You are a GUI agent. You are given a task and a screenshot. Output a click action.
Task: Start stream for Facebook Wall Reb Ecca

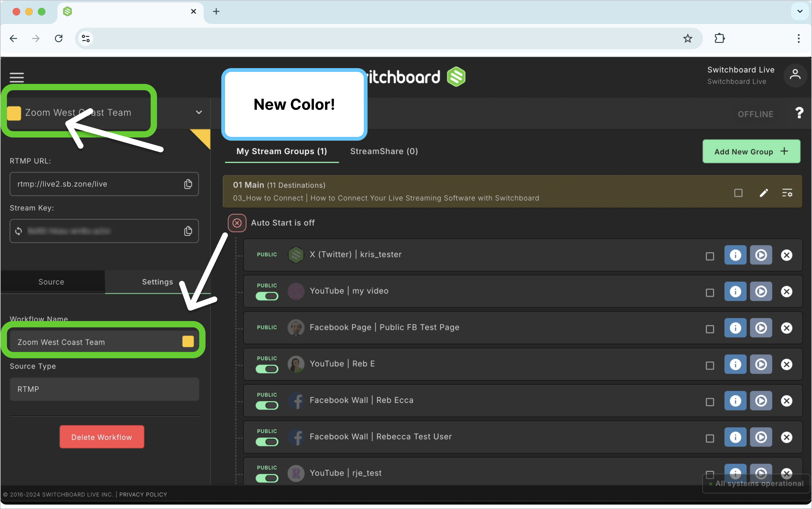click(761, 401)
